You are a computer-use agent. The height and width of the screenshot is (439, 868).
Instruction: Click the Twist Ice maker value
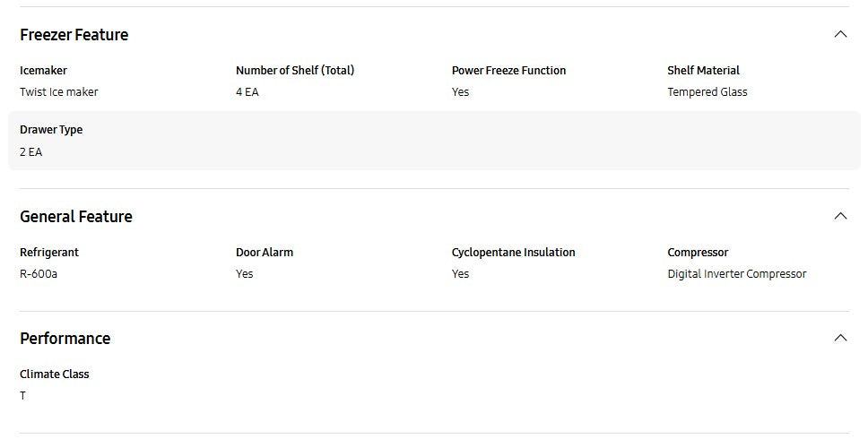(58, 92)
